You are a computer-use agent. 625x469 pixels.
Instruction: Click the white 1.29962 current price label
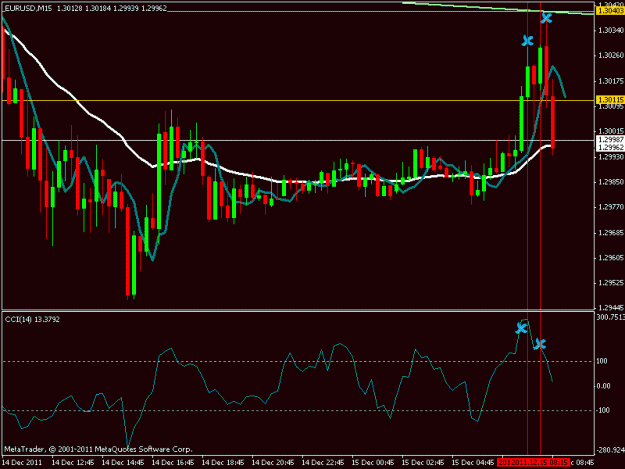click(x=610, y=147)
